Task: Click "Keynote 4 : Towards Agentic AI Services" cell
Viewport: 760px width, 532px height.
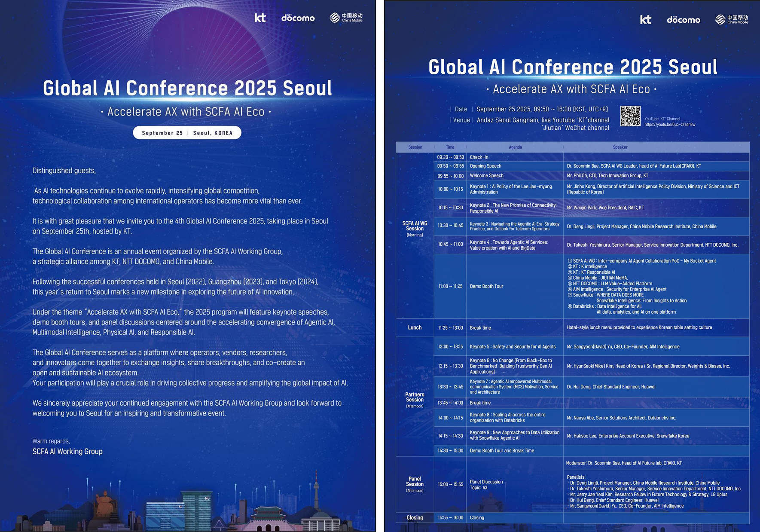Action: [515, 245]
